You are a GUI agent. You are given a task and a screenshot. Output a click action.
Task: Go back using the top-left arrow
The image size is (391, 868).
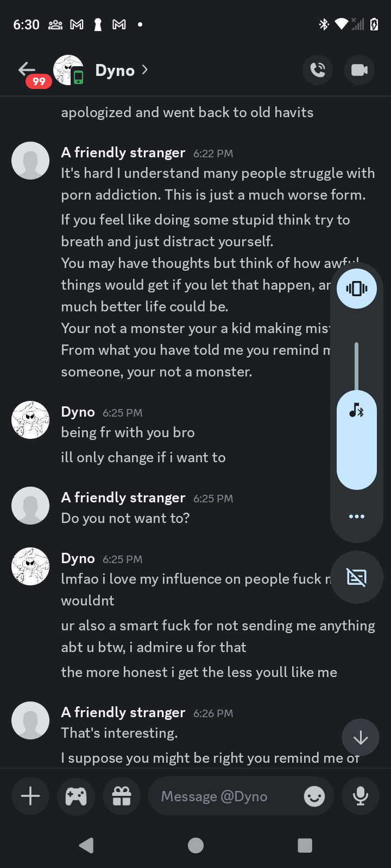pos(27,69)
